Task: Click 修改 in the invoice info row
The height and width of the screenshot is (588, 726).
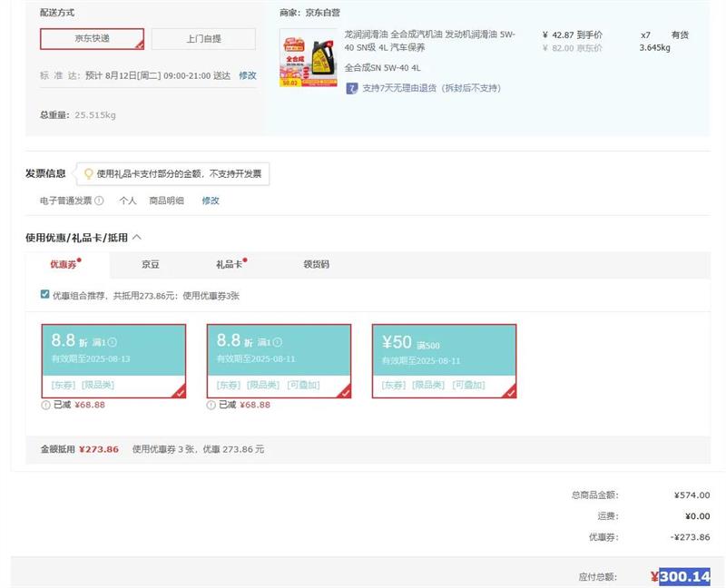Action: click(x=211, y=201)
